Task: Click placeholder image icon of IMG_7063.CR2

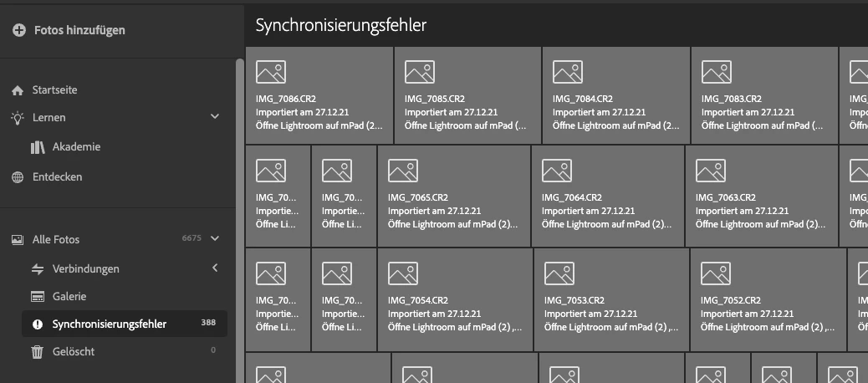Action: point(711,171)
